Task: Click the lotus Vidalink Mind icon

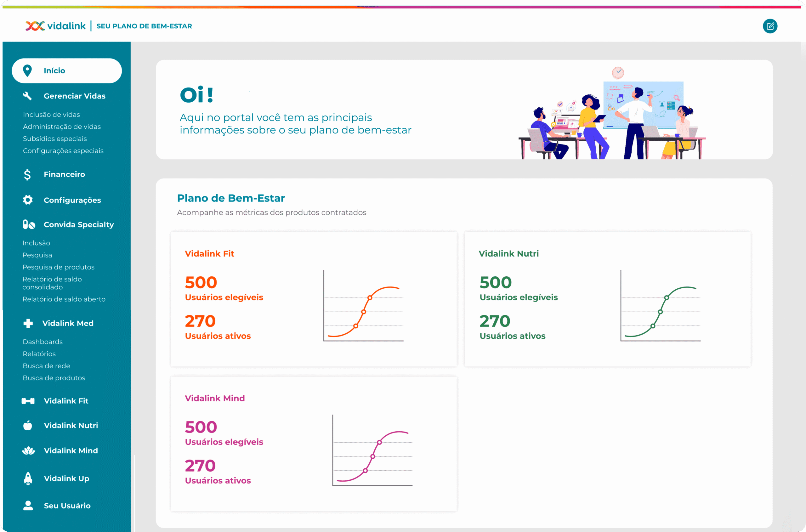Action: [x=29, y=450]
